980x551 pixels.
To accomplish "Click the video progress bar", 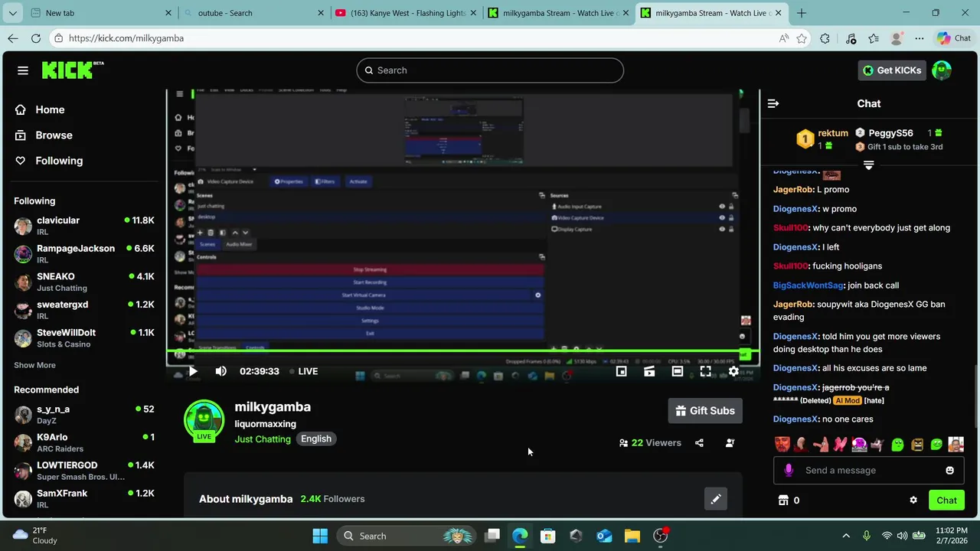I will 462,352.
